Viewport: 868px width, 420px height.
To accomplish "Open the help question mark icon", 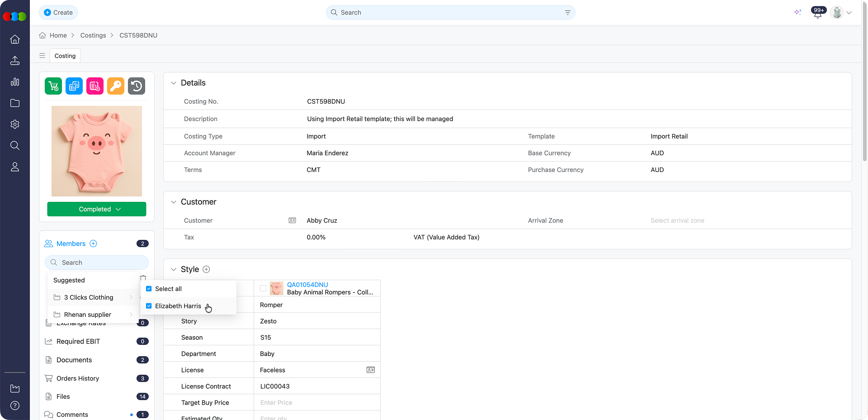I will [15, 406].
